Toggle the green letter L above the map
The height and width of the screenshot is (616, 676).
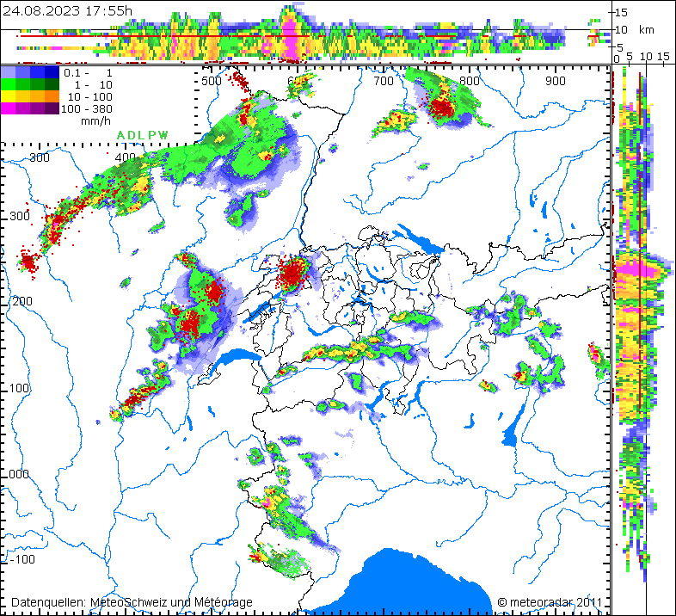coord(140,135)
